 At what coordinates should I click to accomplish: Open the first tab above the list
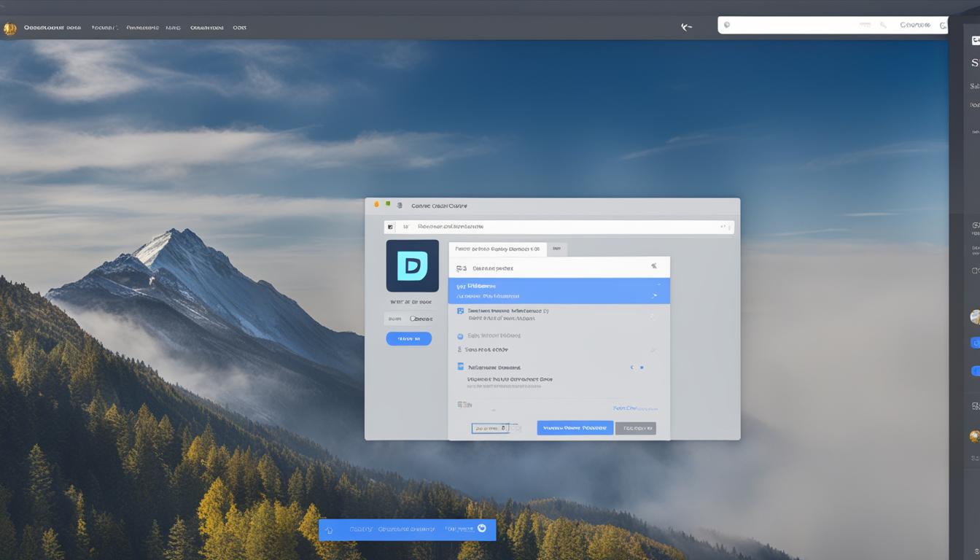pos(497,249)
